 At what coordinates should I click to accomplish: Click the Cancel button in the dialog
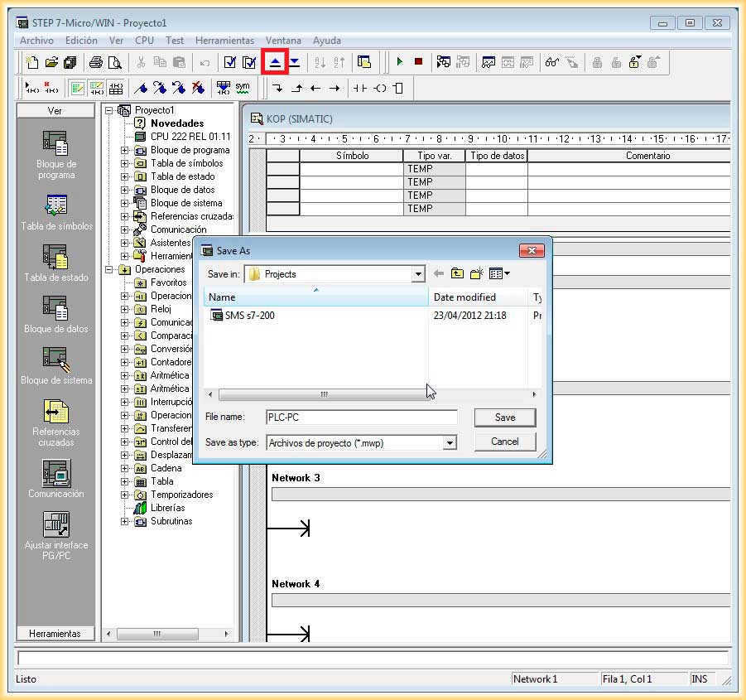pos(504,442)
